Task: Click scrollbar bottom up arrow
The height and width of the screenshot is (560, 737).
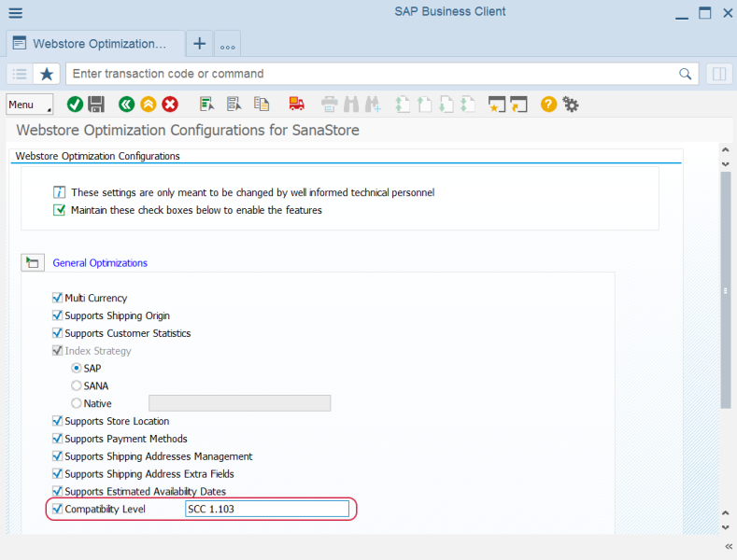Action: click(725, 513)
